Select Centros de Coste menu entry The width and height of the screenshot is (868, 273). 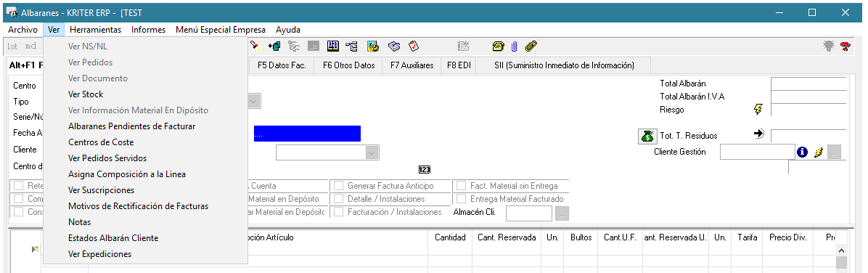coord(145,142)
